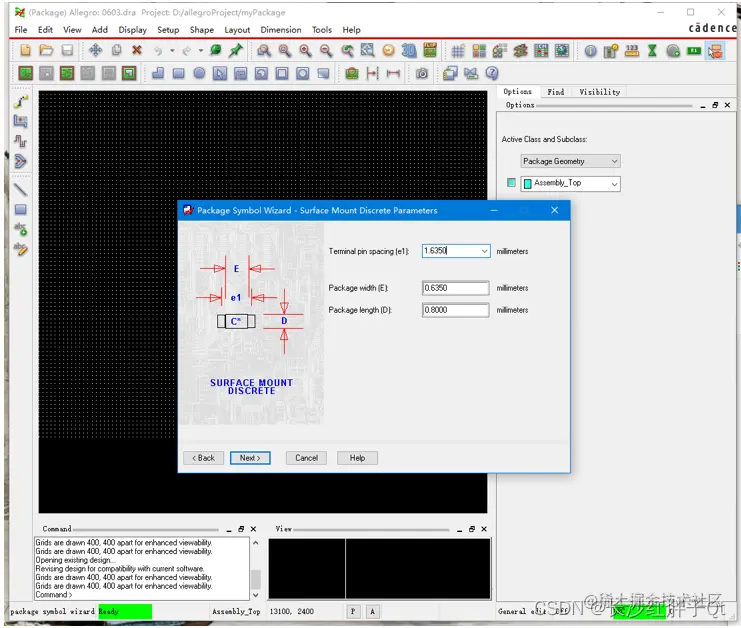
Task: Open the Display menu
Action: [132, 30]
